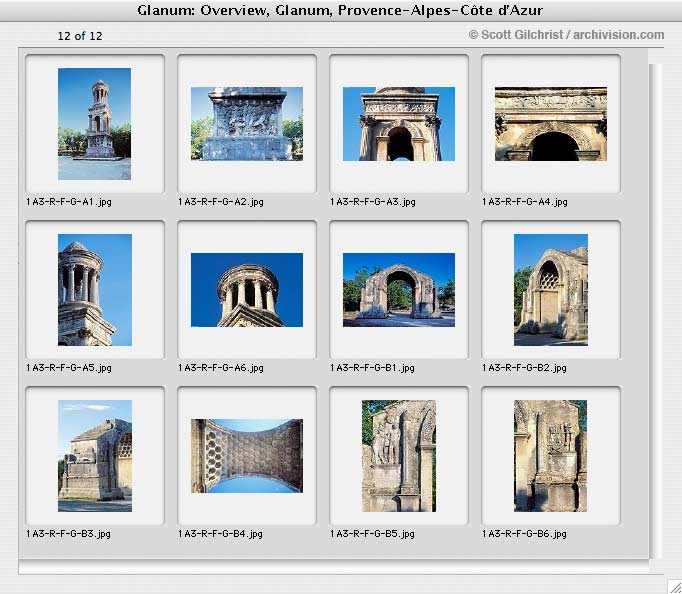Open thumbnail 1A3-R-F-G-A3.jpg arch with columns
Screen dimensions: 682x594
coord(399,124)
